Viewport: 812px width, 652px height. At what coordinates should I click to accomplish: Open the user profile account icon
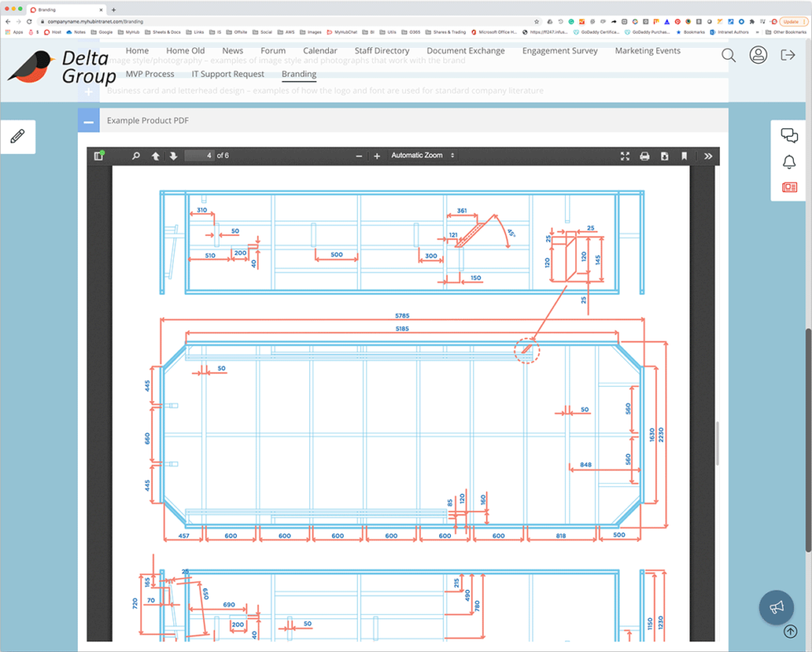(x=758, y=55)
